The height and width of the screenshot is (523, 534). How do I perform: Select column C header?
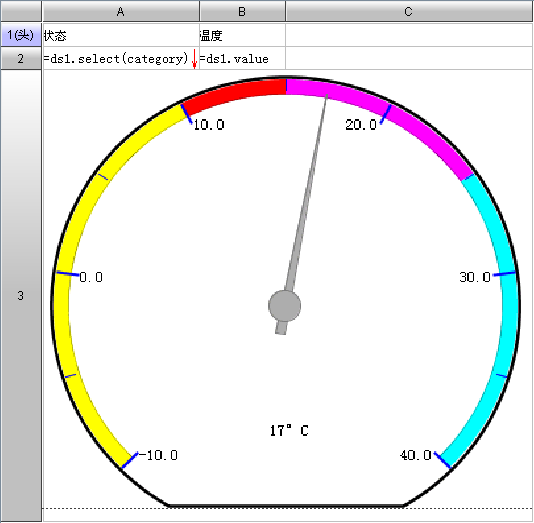(x=409, y=11)
